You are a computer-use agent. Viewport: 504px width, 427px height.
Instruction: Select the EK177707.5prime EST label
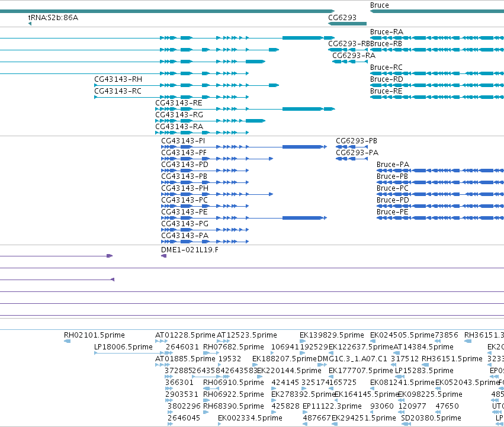coord(361,371)
